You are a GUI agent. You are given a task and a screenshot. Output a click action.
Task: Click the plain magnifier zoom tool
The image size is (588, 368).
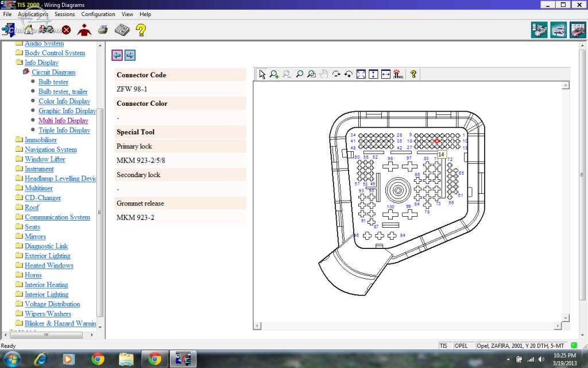299,74
